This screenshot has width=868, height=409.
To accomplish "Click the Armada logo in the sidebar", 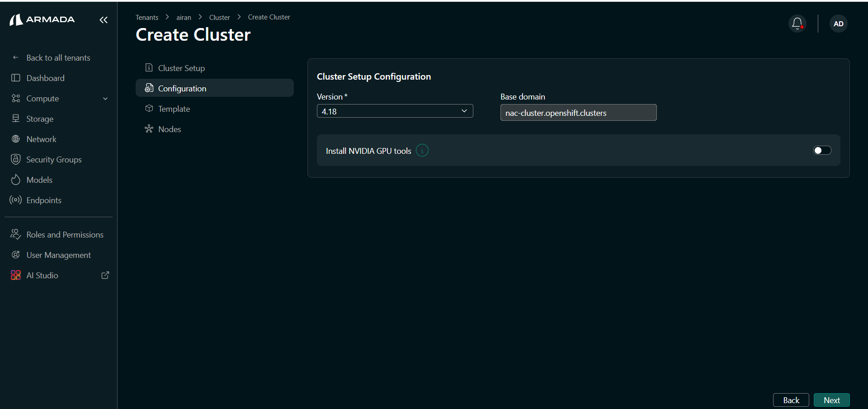I will coord(42,19).
